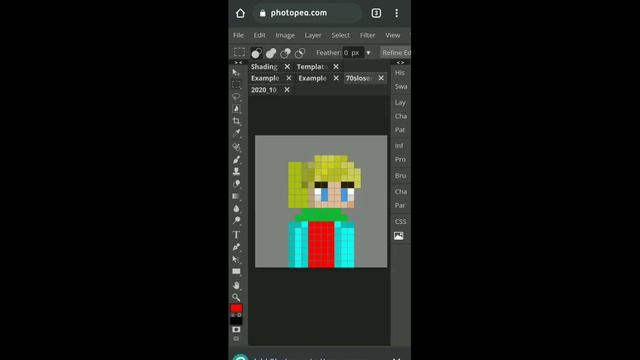Select the Eraser tool

click(236, 184)
